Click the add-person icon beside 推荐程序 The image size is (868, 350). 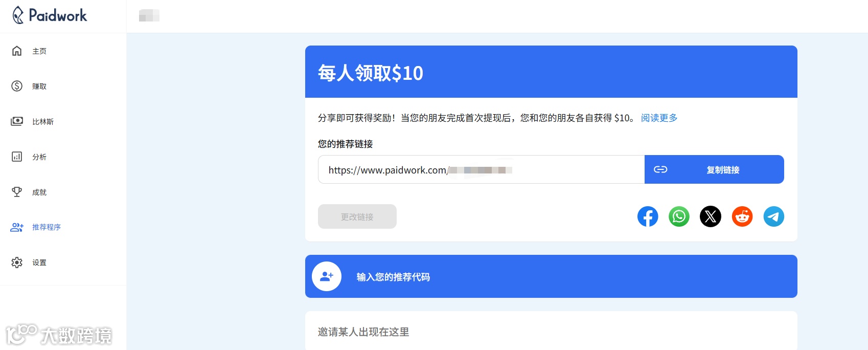click(17, 227)
